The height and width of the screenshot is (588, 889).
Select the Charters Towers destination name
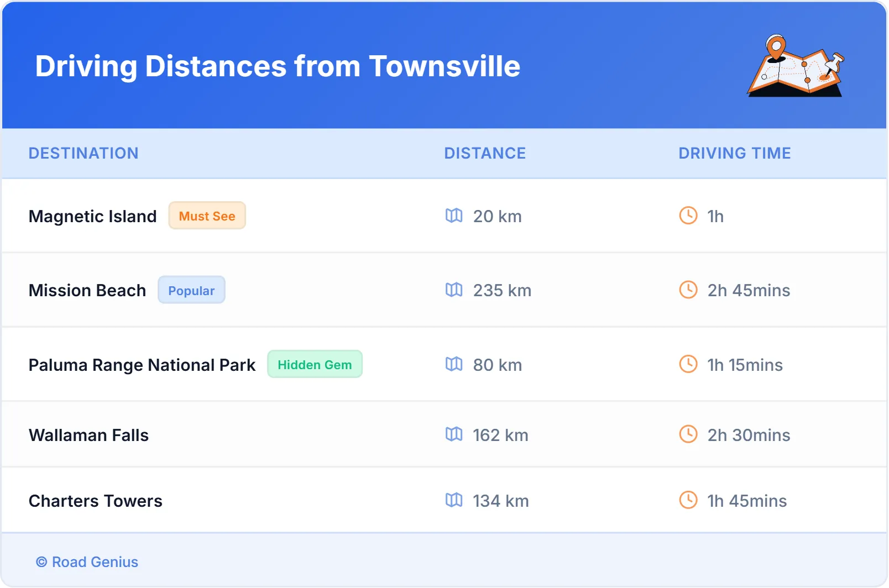click(96, 501)
